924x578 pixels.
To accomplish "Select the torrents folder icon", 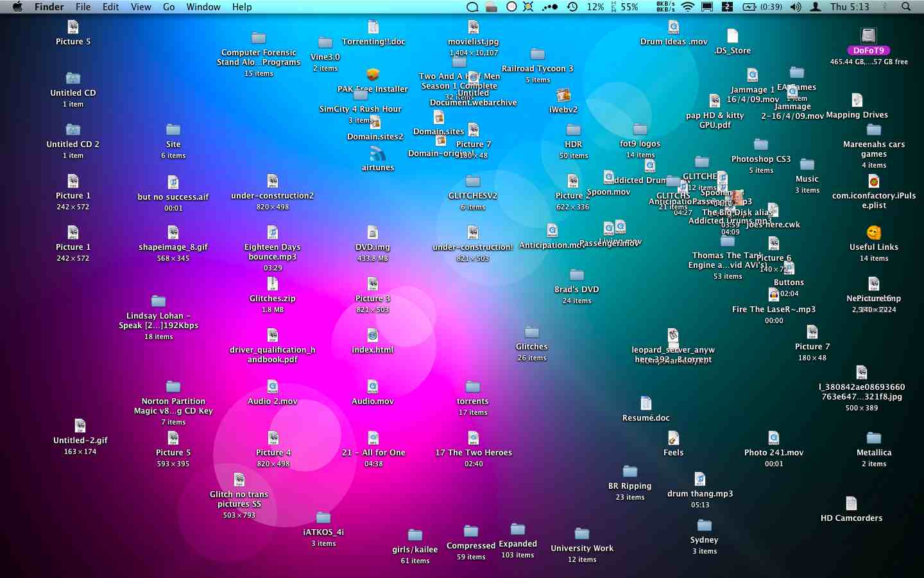I will tap(473, 387).
